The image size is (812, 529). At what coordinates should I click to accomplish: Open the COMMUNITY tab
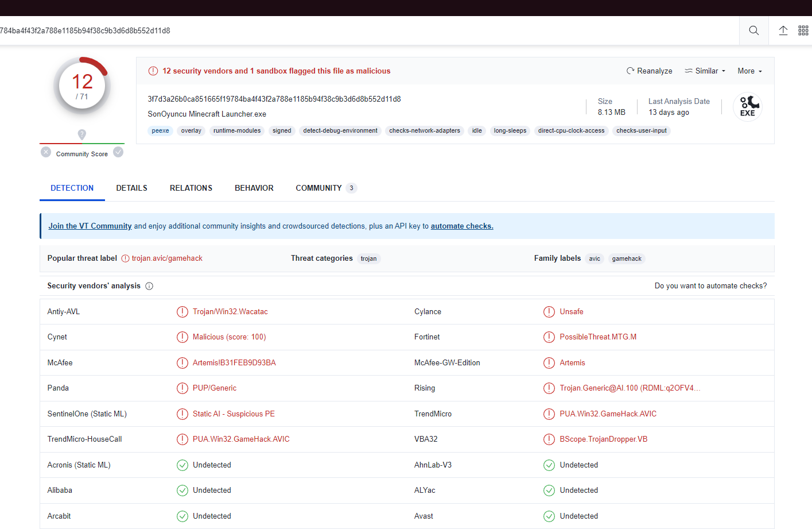point(326,188)
